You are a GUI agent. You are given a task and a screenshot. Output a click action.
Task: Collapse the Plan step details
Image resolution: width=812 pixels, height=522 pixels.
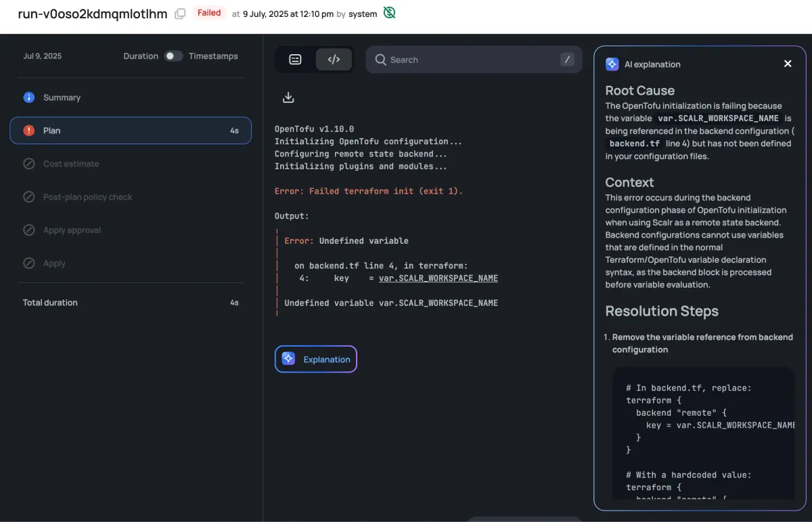pos(130,130)
